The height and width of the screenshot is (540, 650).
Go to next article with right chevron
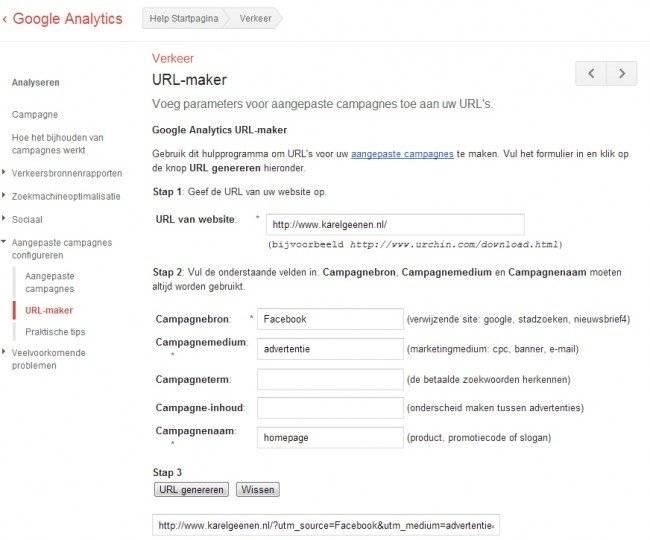click(622, 73)
